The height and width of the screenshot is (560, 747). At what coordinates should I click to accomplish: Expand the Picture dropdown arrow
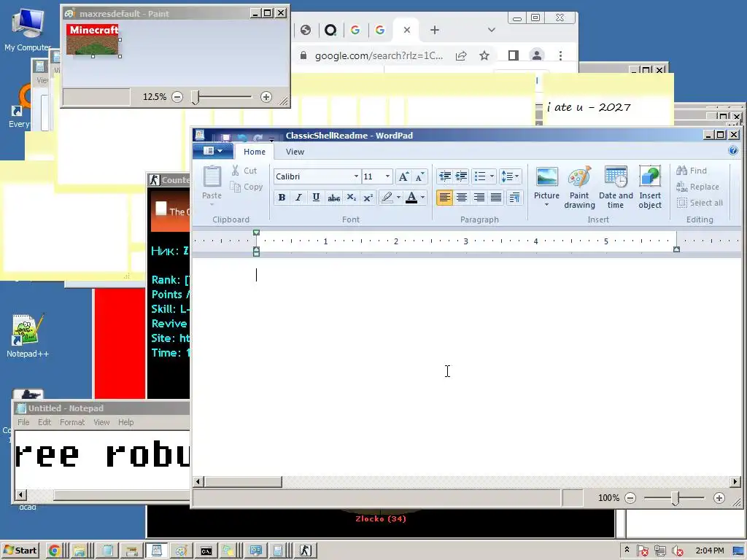pos(546,205)
